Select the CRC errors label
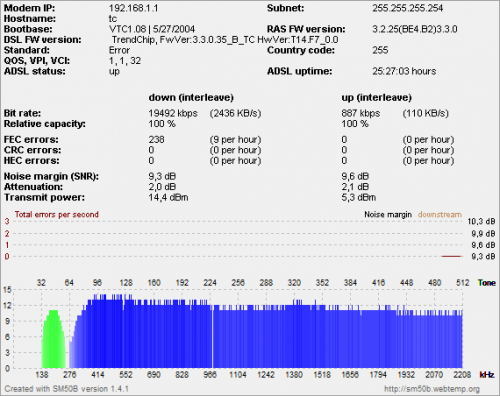This screenshot has height=396, width=500. click(32, 150)
